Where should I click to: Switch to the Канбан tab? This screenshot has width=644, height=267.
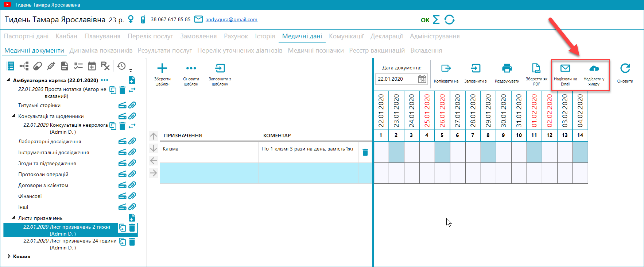point(66,36)
